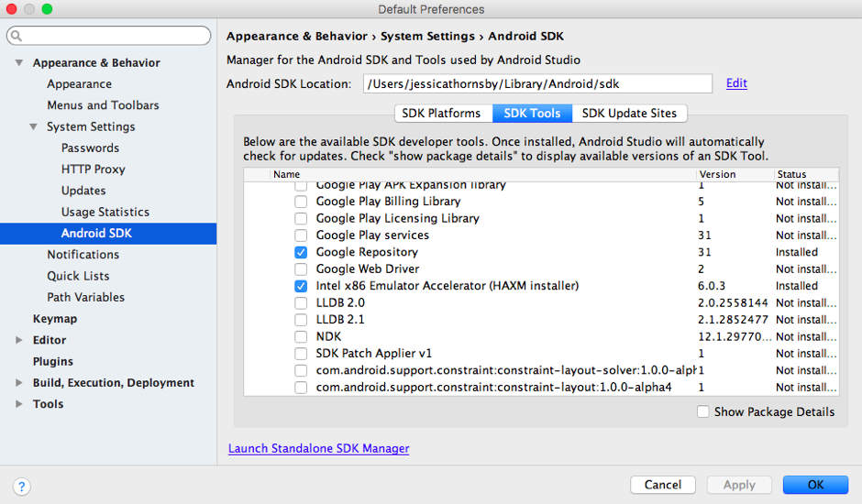Expand the Build, Execution, Deployment arrow
The image size is (862, 504).
(x=19, y=382)
